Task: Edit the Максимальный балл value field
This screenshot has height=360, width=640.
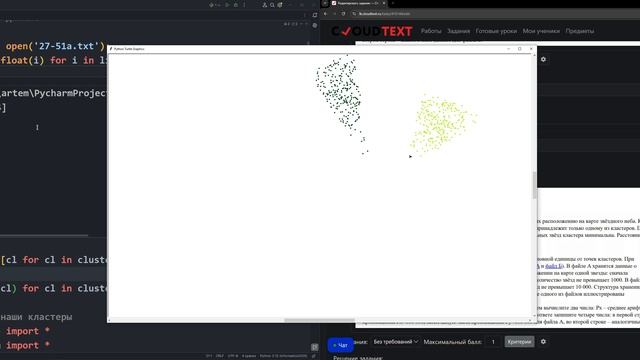Action: [x=493, y=342]
